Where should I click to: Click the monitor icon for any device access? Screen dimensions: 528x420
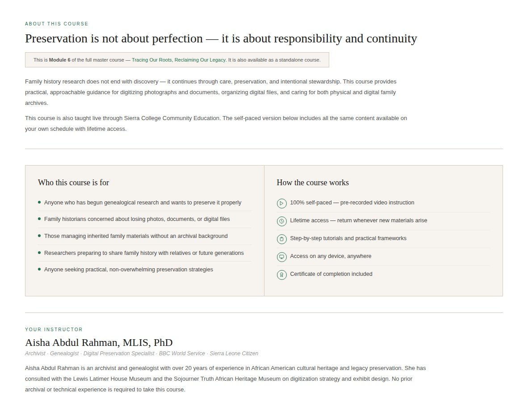[x=281, y=257]
